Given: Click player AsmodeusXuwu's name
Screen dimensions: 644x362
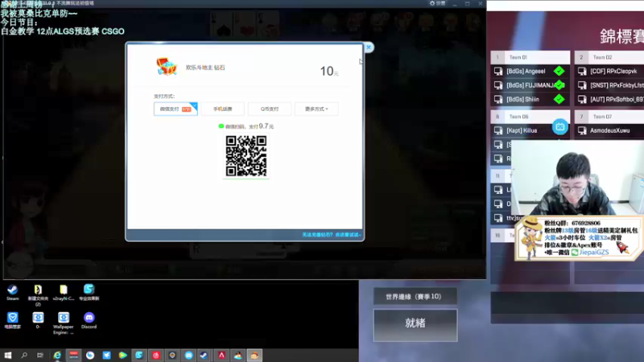Looking at the screenshot, I should point(610,130).
